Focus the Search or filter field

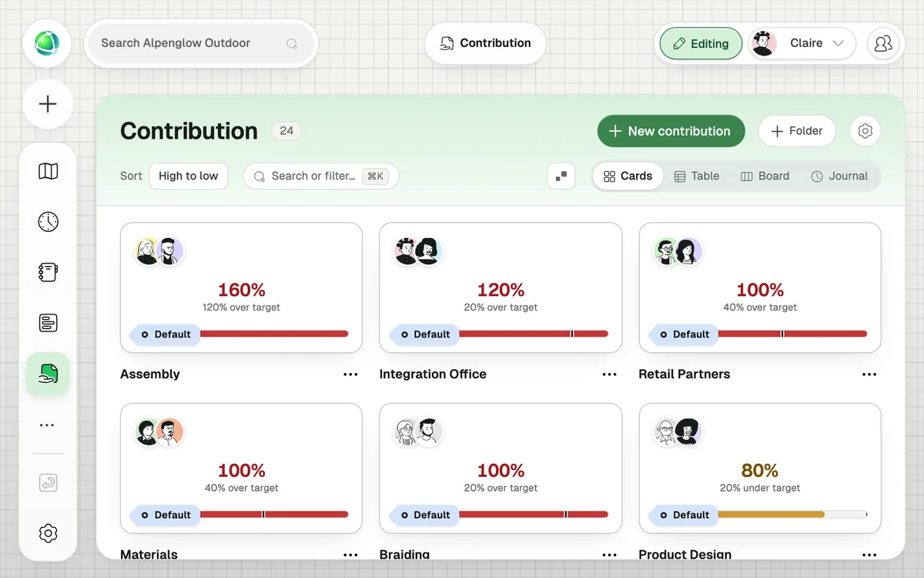point(321,176)
